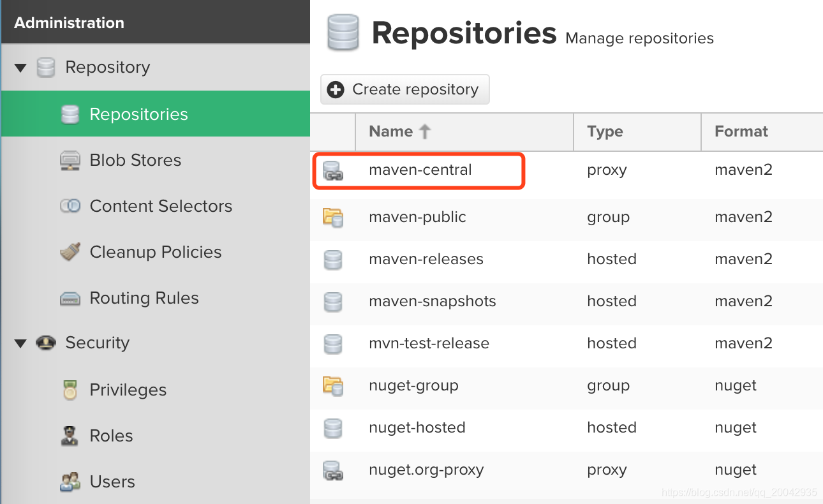The width and height of the screenshot is (823, 504).
Task: Open Blob Stores in sidebar
Action: point(156,160)
